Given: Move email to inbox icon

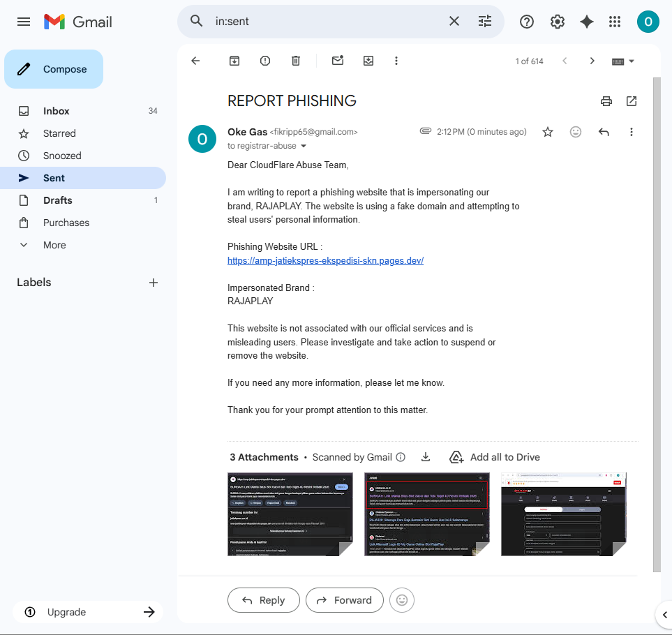Looking at the screenshot, I should point(368,61).
